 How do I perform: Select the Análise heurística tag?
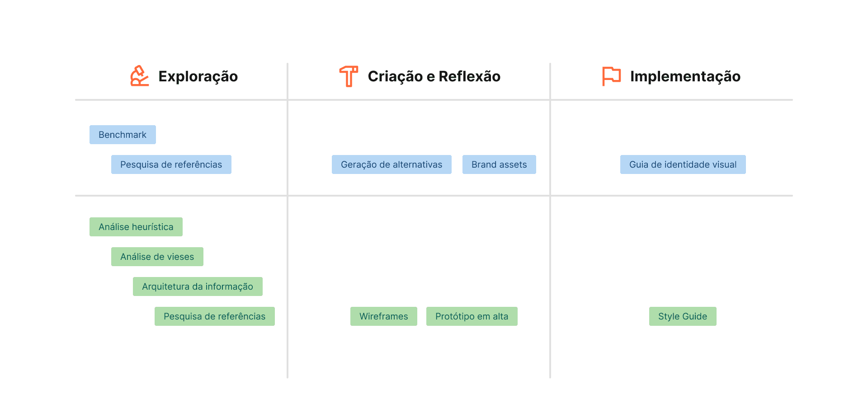[x=136, y=227]
